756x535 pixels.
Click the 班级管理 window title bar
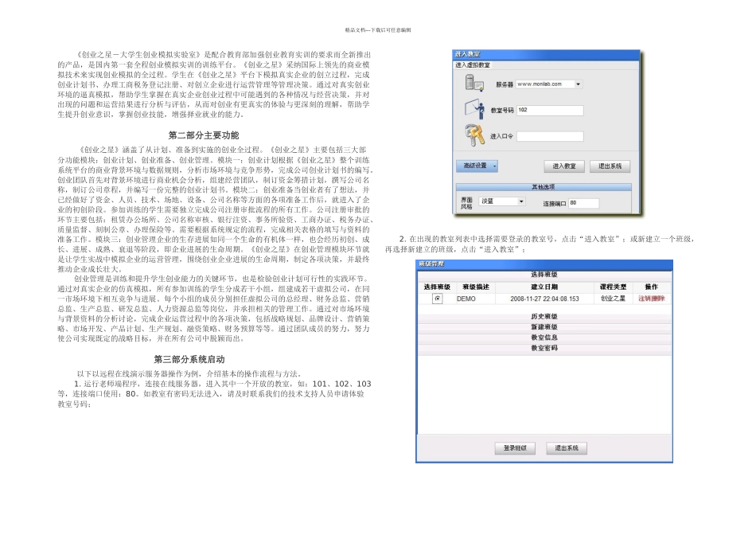544,264
